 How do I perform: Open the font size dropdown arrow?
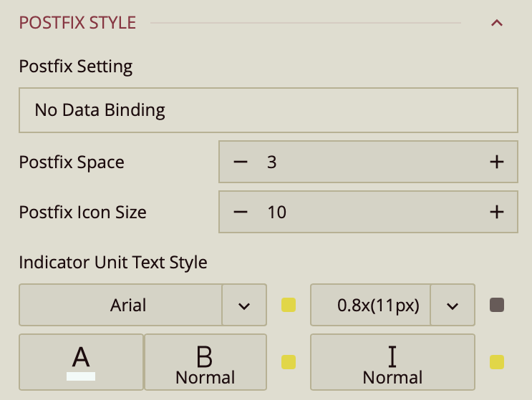pyautogui.click(x=453, y=306)
